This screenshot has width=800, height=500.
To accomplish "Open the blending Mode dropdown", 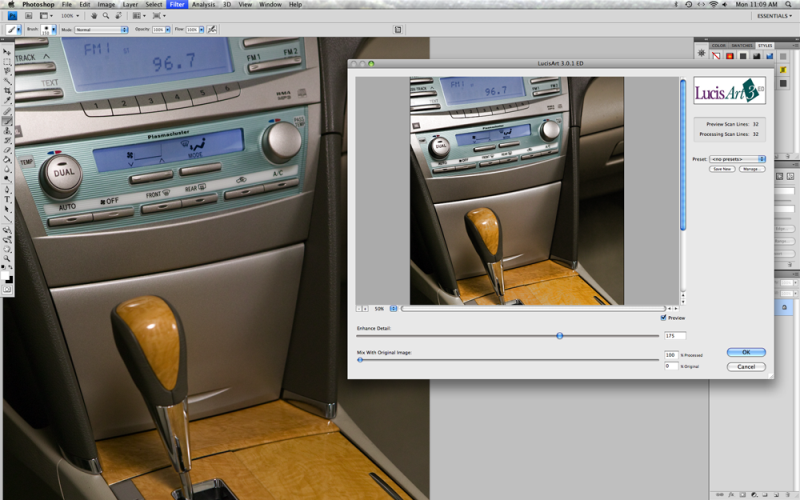I will click(101, 30).
